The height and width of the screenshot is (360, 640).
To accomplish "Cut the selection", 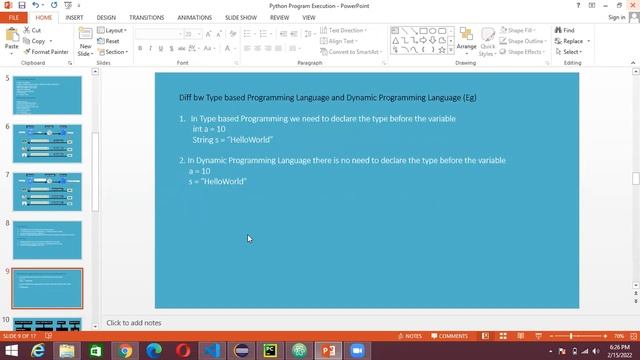I will coord(32,30).
